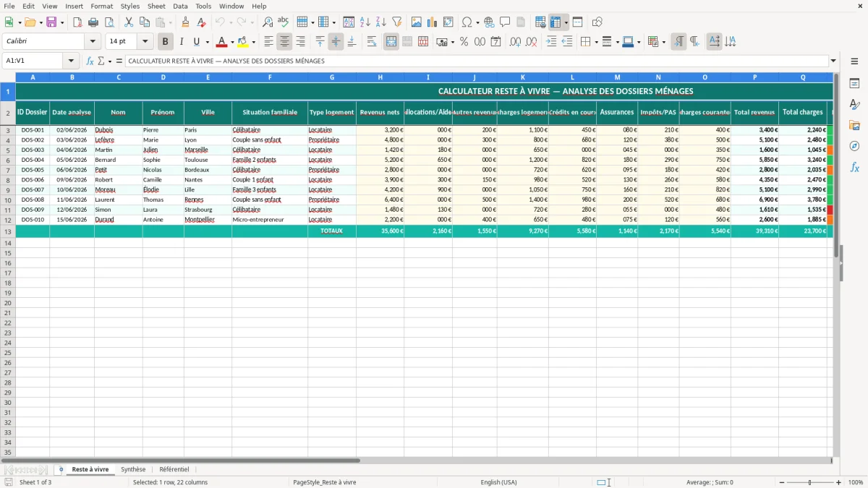Insert an image
The image size is (868, 488).
coord(417,22)
